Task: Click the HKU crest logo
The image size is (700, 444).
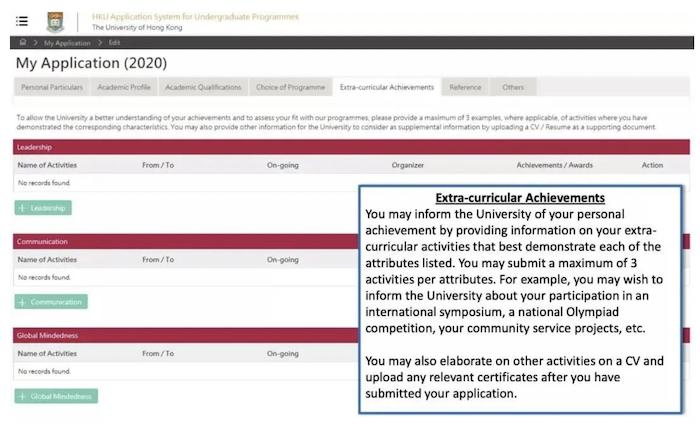Action: point(54,21)
